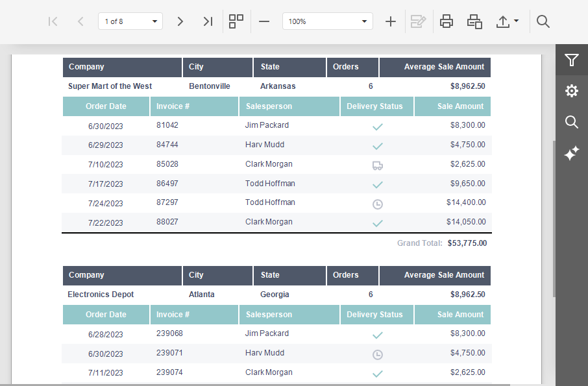588x386 pixels.
Task: Open the filter parameters panel
Action: (572, 60)
